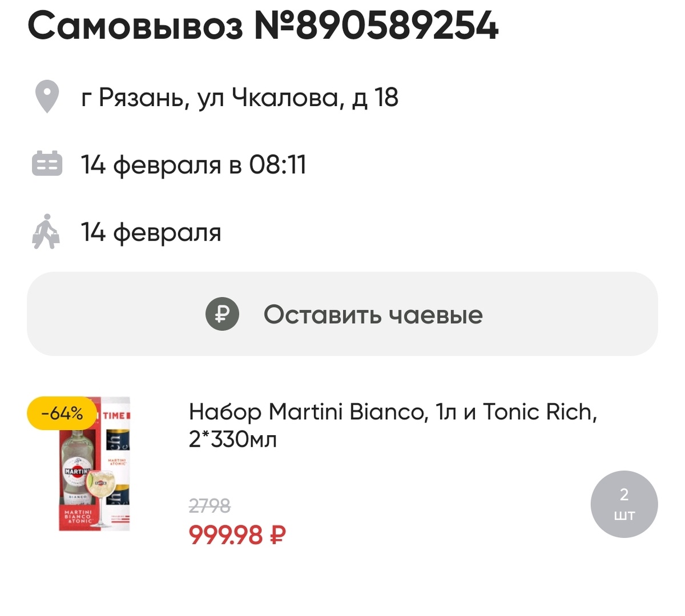Click the yellow -64% discount badge
Image resolution: width=685 pixels, height=616 pixels.
click(62, 414)
